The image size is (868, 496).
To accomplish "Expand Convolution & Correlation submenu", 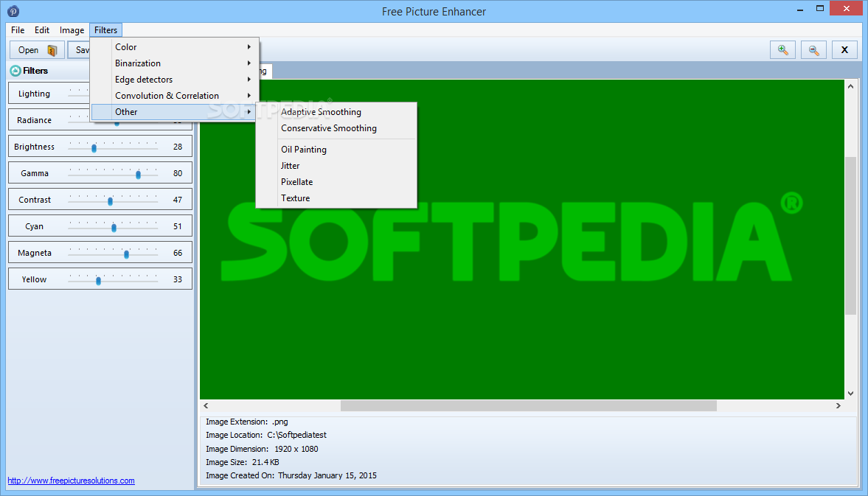I will click(x=174, y=96).
